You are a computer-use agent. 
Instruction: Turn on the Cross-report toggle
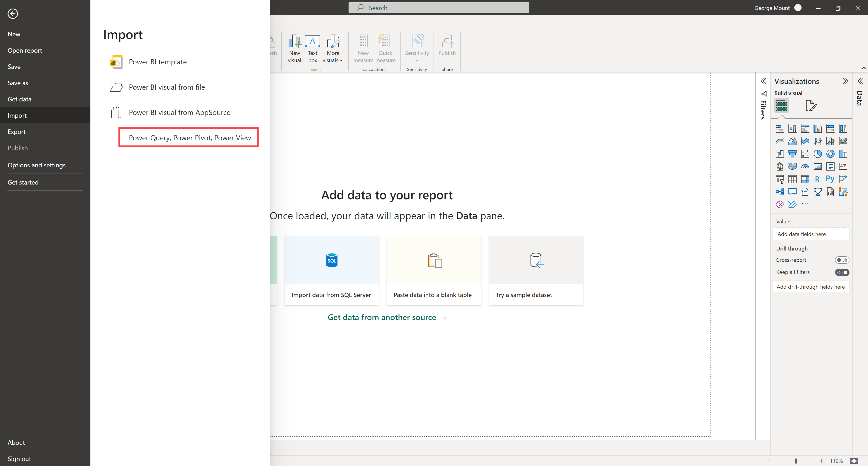tap(842, 260)
